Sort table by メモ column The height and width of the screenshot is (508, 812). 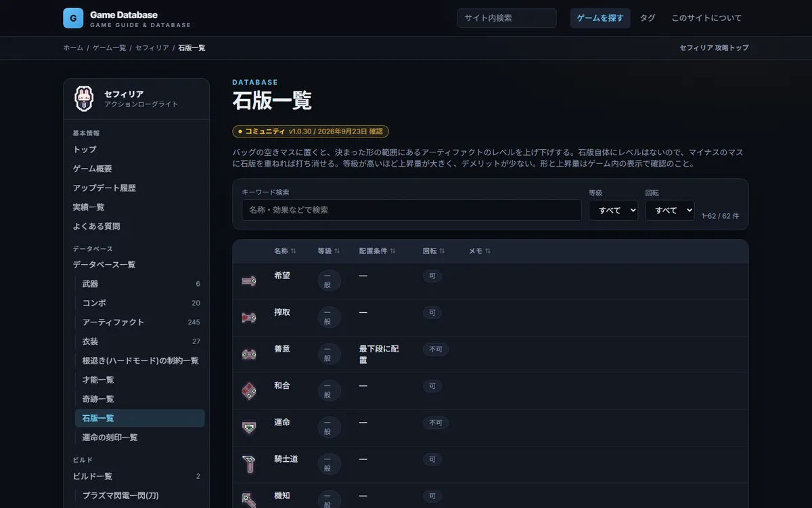coord(480,251)
